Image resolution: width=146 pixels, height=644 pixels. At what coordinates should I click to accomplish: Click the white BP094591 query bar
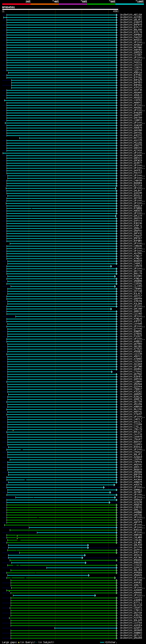(60, 9)
